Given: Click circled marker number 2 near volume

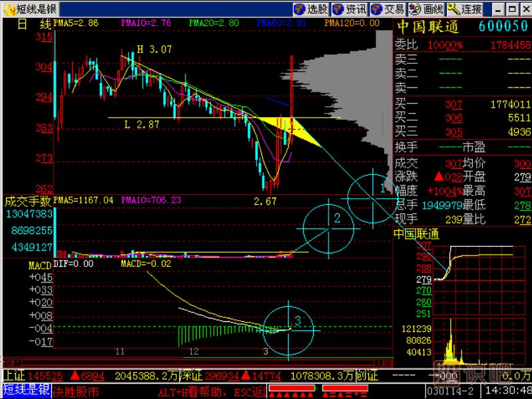Looking at the screenshot, I should point(337,218).
